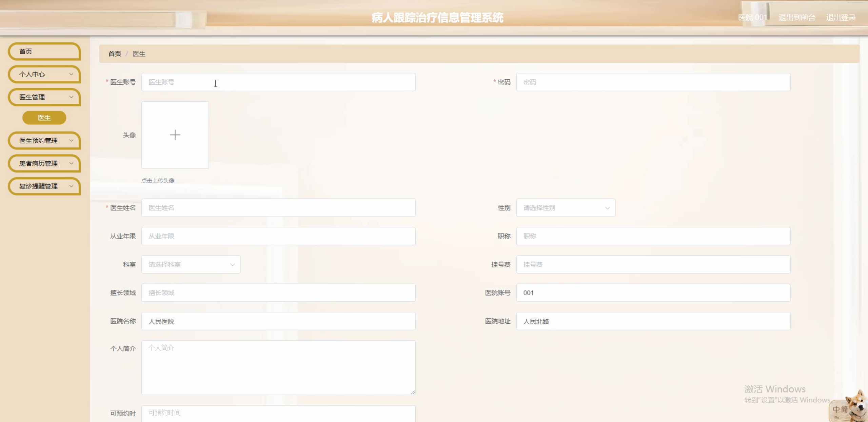Click into the 医生姓名 field
The width and height of the screenshot is (868, 422).
pos(278,208)
